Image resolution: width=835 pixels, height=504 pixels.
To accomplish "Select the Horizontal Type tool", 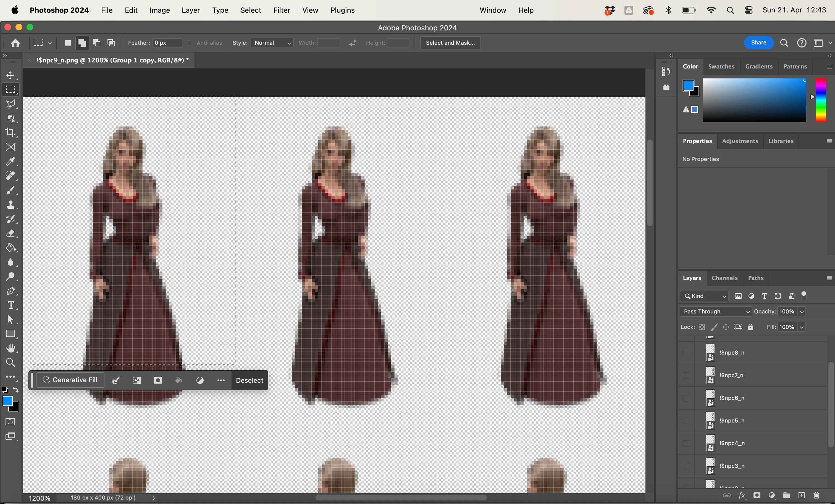I will (x=10, y=305).
